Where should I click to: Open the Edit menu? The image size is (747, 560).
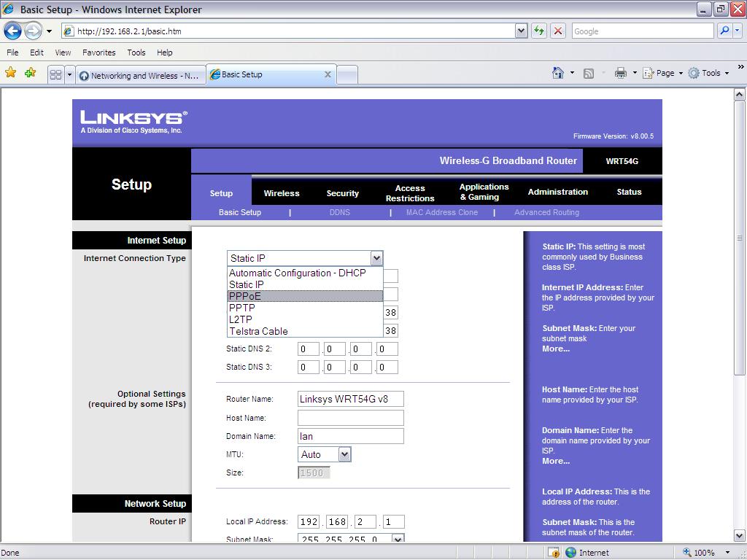[36, 52]
